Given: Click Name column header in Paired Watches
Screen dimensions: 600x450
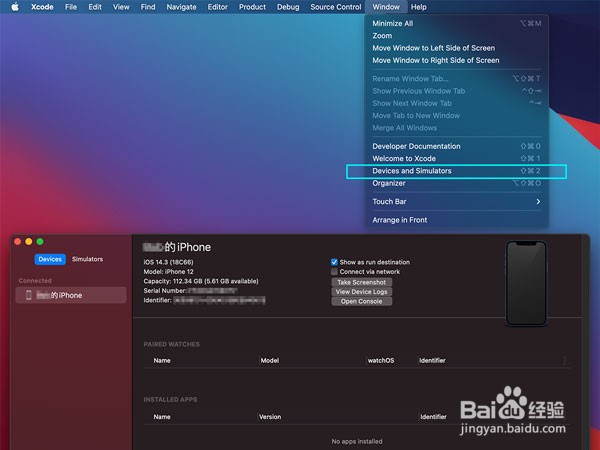Looking at the screenshot, I should pos(162,360).
